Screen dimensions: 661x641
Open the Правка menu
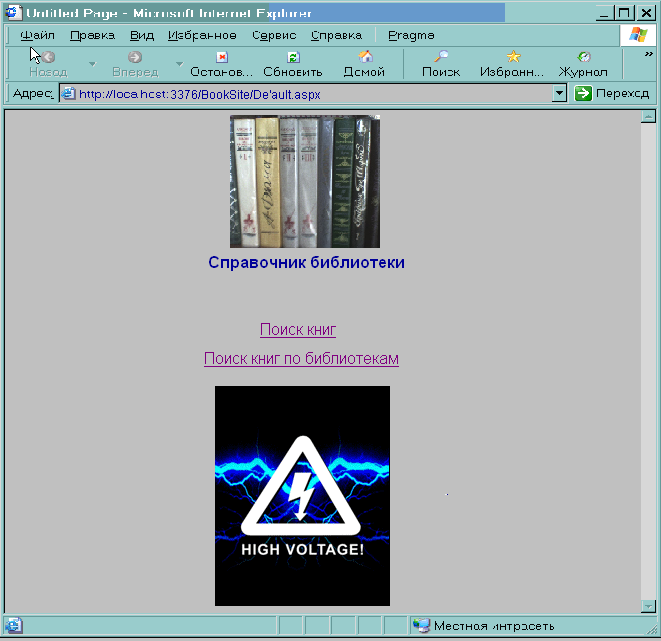pos(92,35)
